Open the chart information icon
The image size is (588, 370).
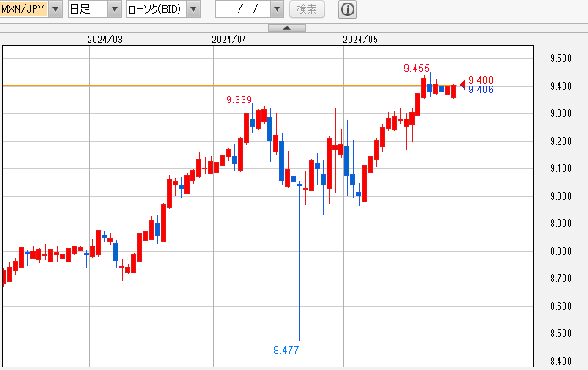348,9
